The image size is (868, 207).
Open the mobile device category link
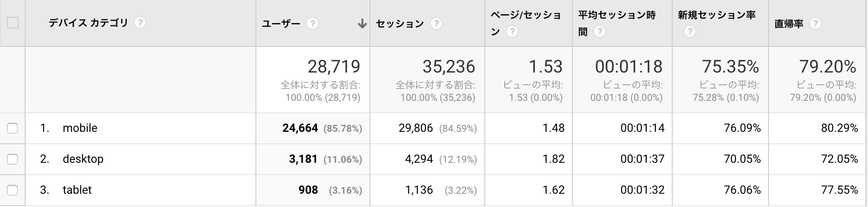pos(80,128)
